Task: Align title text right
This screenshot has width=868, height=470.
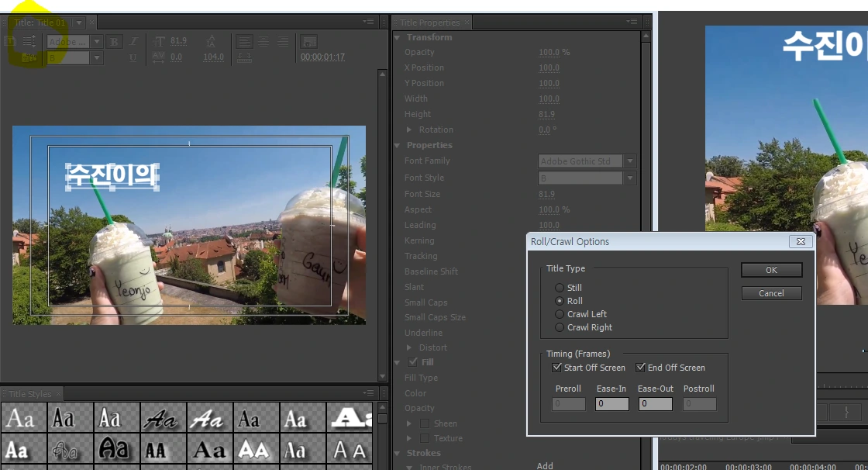Action: (283, 42)
